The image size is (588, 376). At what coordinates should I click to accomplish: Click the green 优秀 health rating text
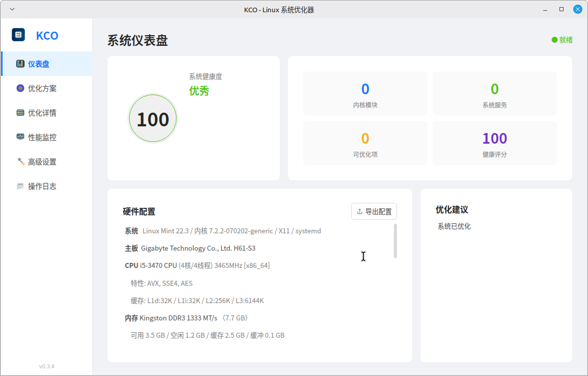click(x=199, y=91)
